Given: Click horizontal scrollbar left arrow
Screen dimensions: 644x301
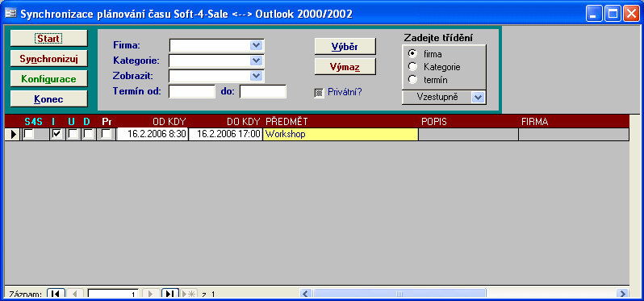Looking at the screenshot, I should tap(306, 294).
